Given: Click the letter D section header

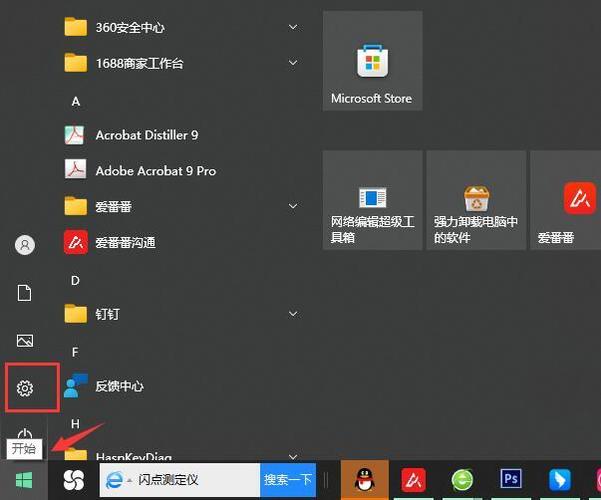Looking at the screenshot, I should pos(75,280).
